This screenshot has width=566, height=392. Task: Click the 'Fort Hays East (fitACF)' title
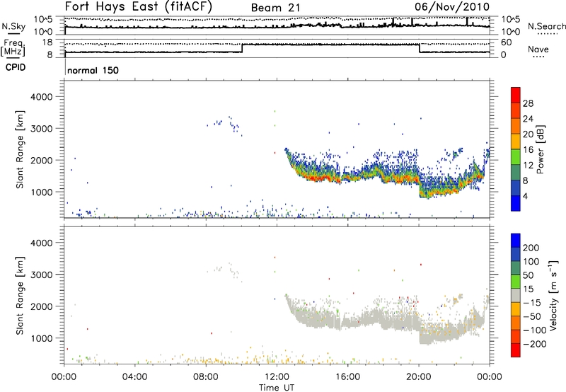(x=138, y=6)
